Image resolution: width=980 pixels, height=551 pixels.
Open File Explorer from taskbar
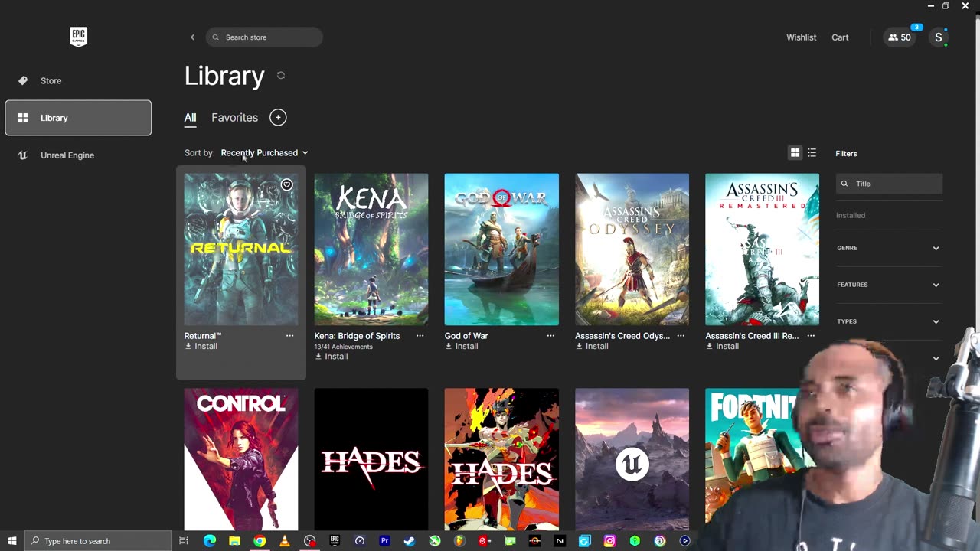[234, 541]
